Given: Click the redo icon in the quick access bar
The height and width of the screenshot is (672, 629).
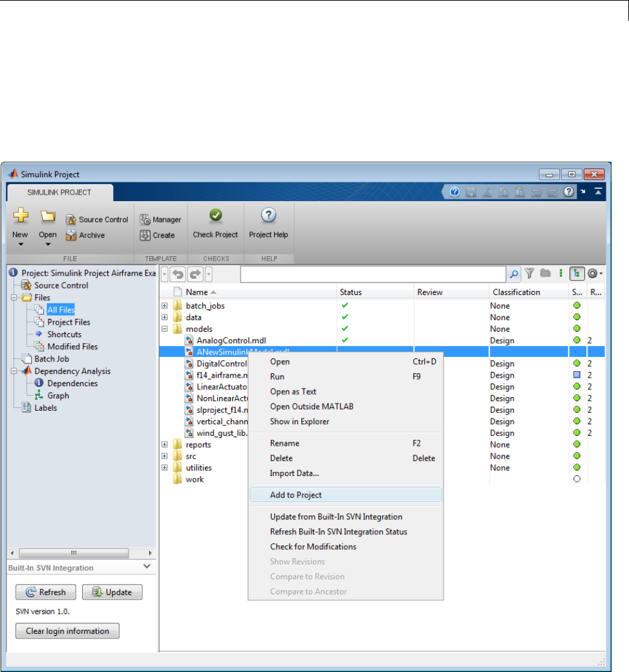Looking at the screenshot, I should click(x=552, y=192).
